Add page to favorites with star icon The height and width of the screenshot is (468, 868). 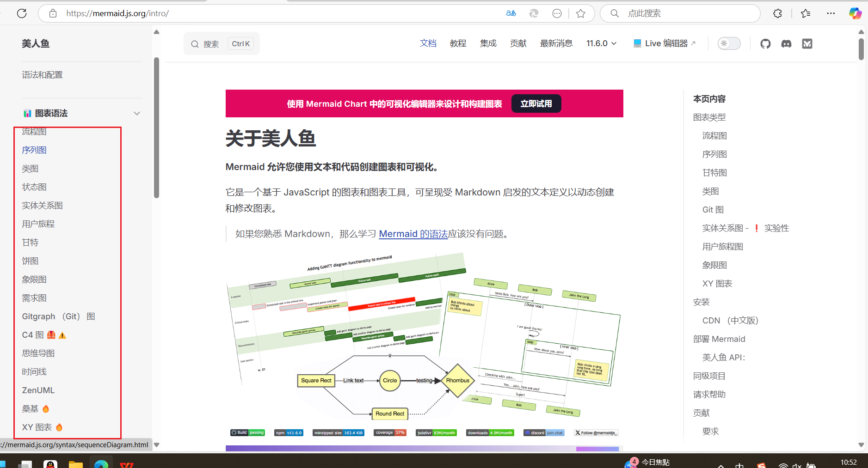point(581,13)
